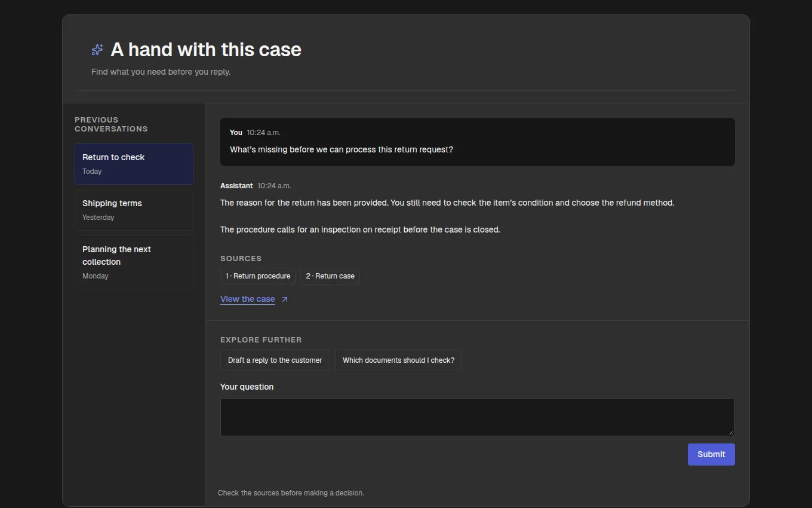812x508 pixels.
Task: Open the Return to check conversation
Action: pyautogui.click(x=134, y=164)
